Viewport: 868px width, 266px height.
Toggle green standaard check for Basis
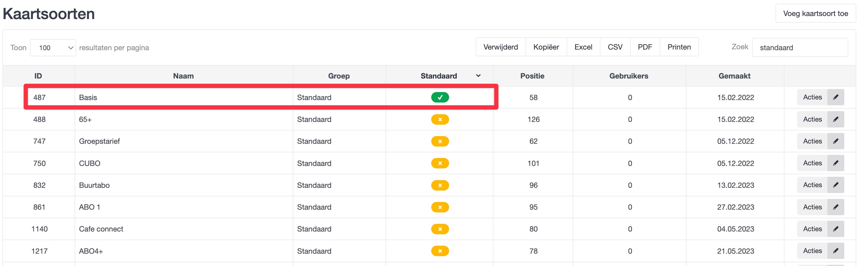440,97
